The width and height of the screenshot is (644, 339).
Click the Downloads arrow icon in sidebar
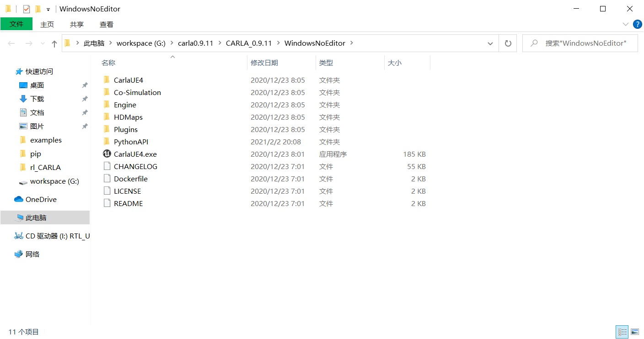tap(23, 99)
